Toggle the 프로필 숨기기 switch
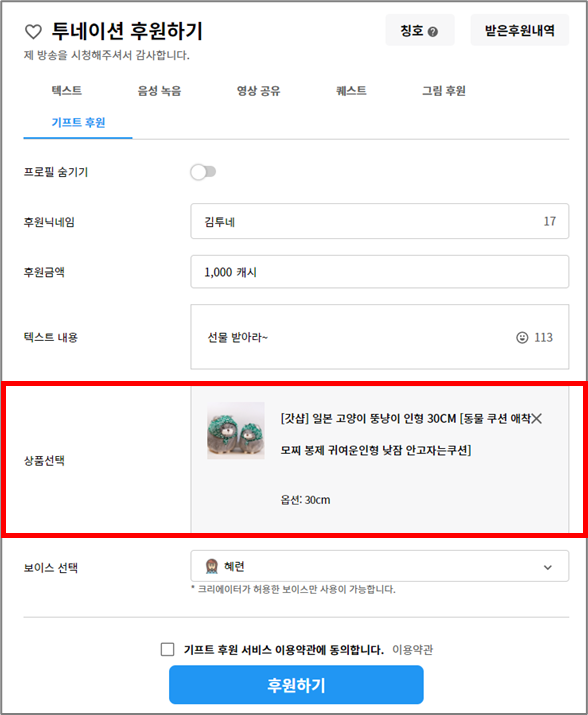588x715 pixels. tap(203, 172)
